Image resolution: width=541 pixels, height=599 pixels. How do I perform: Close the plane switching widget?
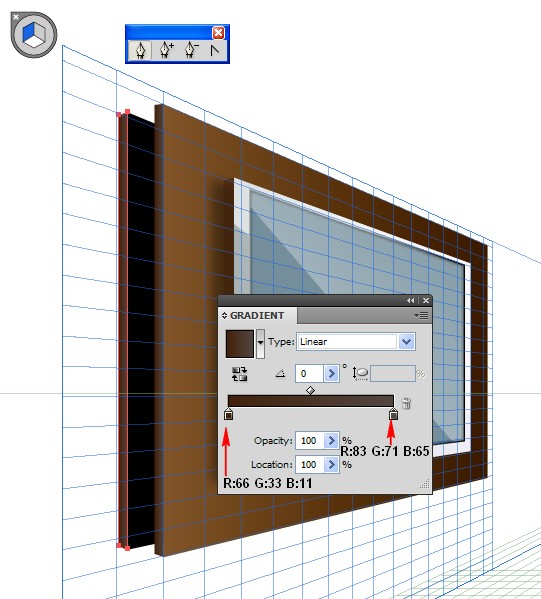16,17
